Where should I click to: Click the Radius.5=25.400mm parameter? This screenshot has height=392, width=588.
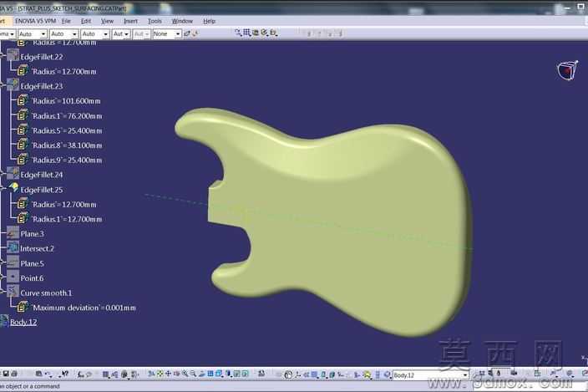click(67, 130)
